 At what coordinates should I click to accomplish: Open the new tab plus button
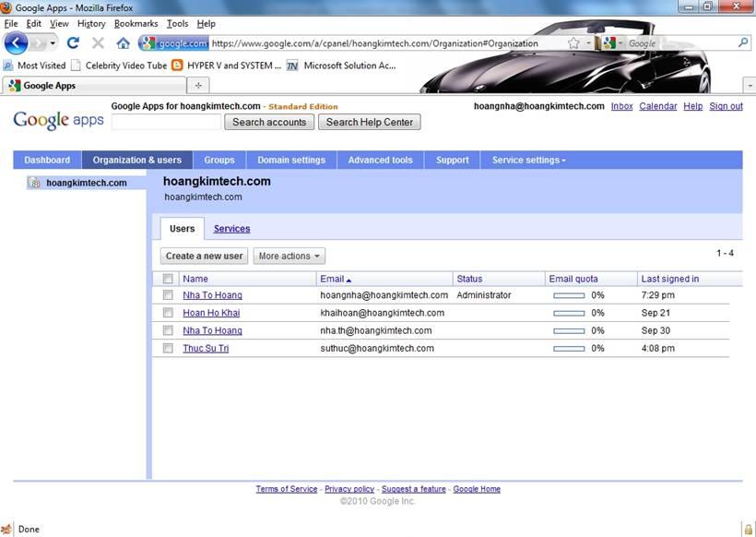pyautogui.click(x=198, y=86)
